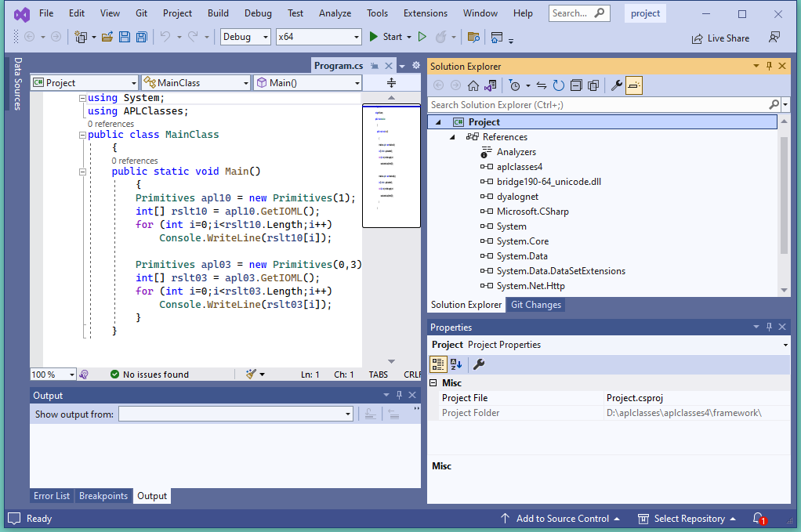This screenshot has height=532, width=801.
Task: Collapse the References tree node
Action: tap(453, 137)
